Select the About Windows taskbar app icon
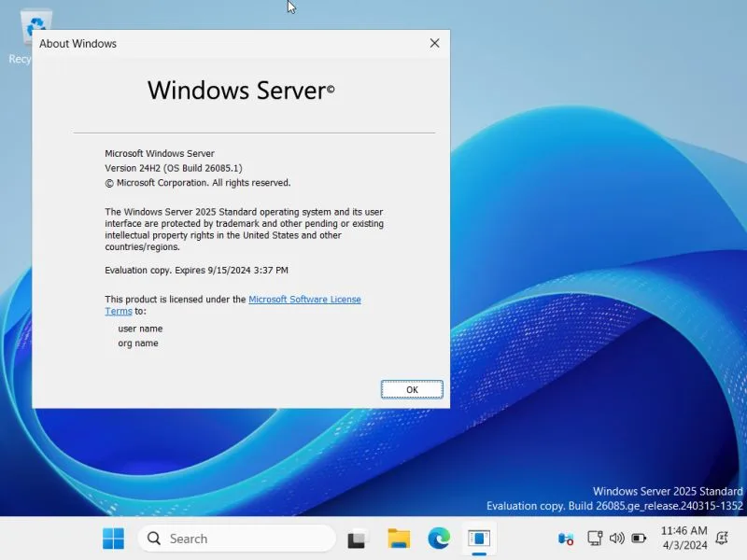This screenshot has height=560, width=747. (x=479, y=539)
